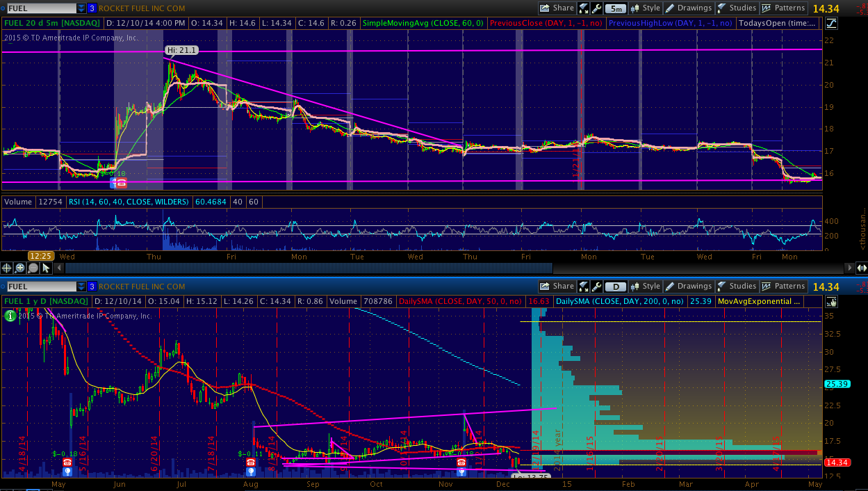Click the zoom out magnifier icon

[33, 268]
